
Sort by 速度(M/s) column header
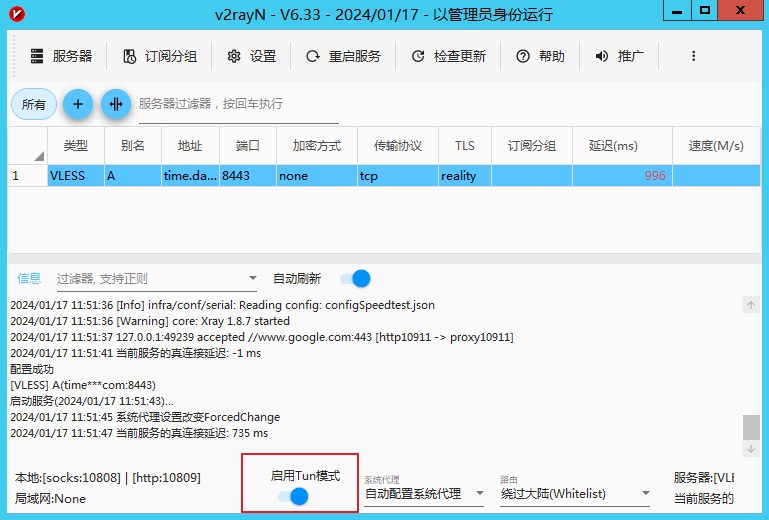[716, 146]
